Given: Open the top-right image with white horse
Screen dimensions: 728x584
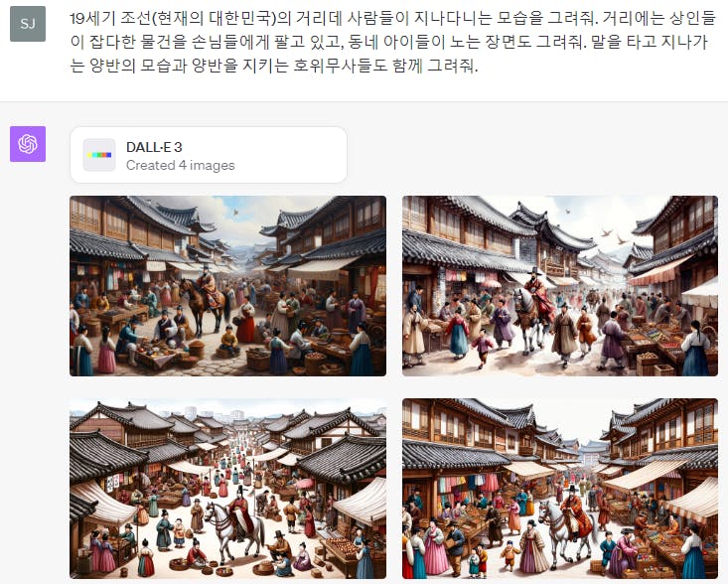Looking at the screenshot, I should tap(560, 286).
